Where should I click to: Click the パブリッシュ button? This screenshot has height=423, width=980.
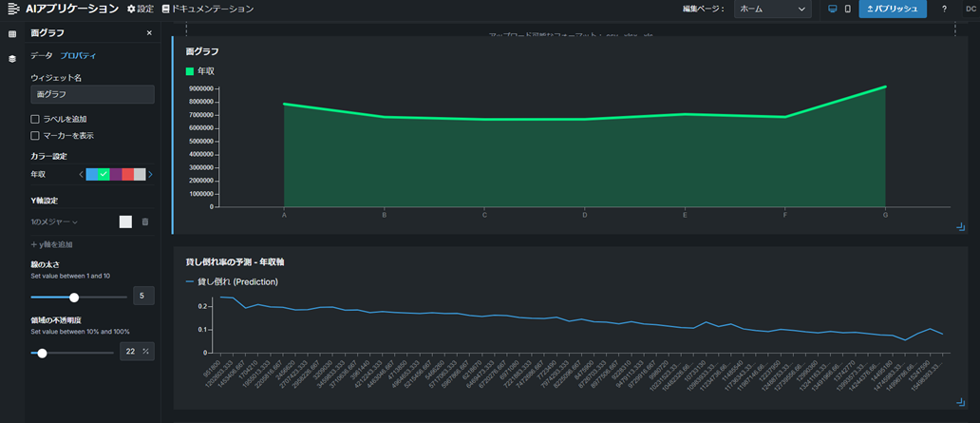[x=893, y=9]
